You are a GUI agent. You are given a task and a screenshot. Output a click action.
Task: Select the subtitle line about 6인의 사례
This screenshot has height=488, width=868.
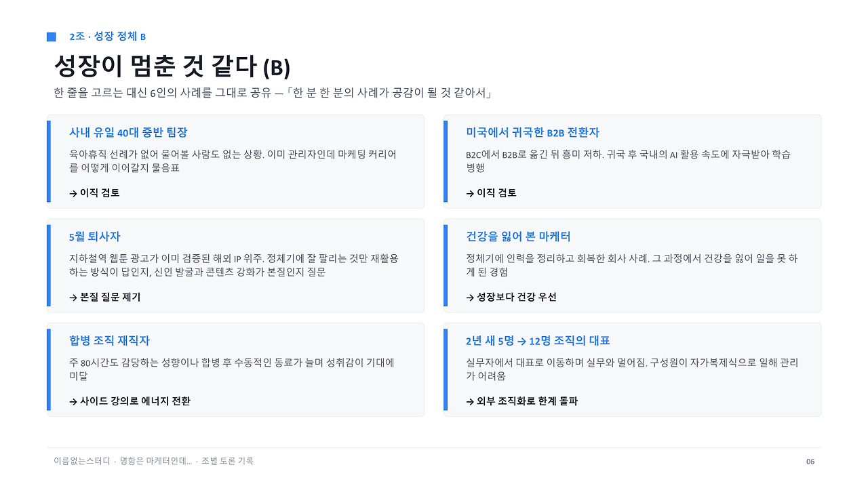pos(273,93)
